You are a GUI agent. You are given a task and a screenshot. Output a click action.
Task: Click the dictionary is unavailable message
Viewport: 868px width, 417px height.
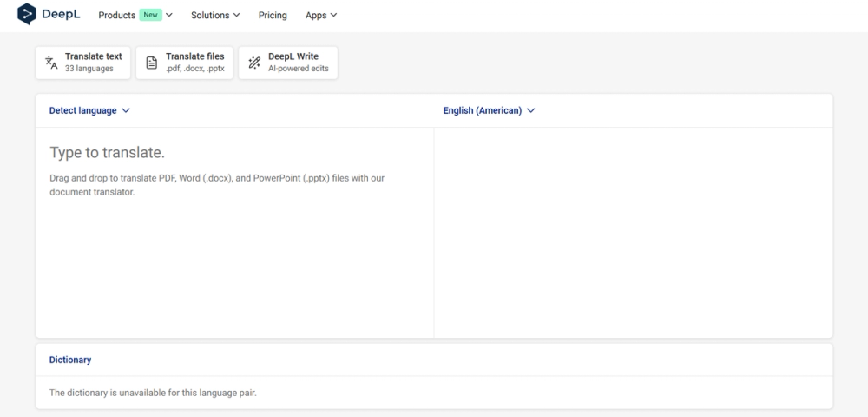tap(153, 393)
